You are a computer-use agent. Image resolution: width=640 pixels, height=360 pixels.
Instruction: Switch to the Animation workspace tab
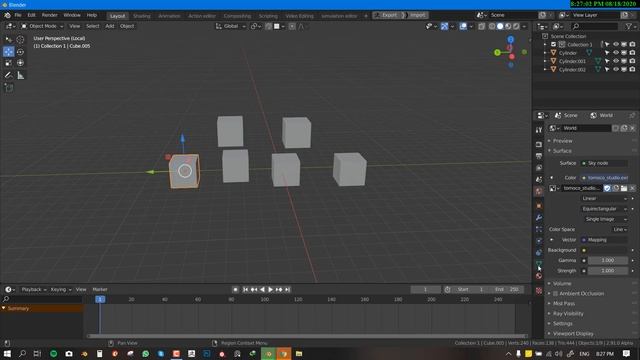coord(169,16)
